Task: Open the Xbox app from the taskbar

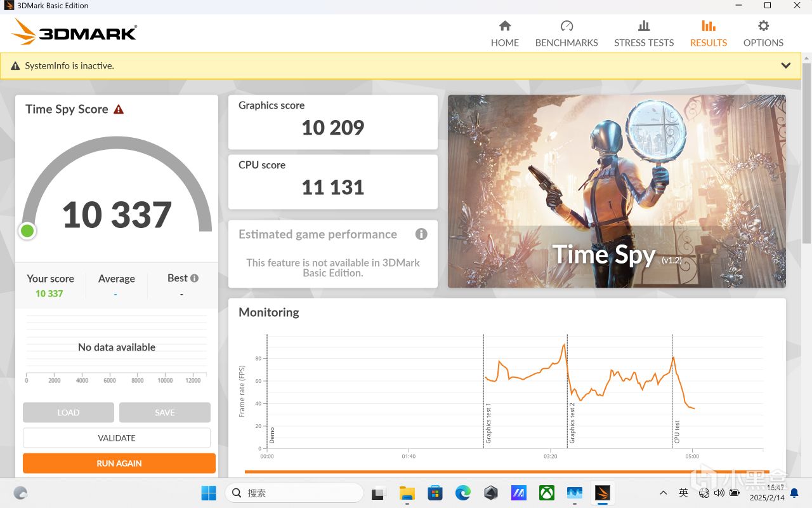Action: 547,493
